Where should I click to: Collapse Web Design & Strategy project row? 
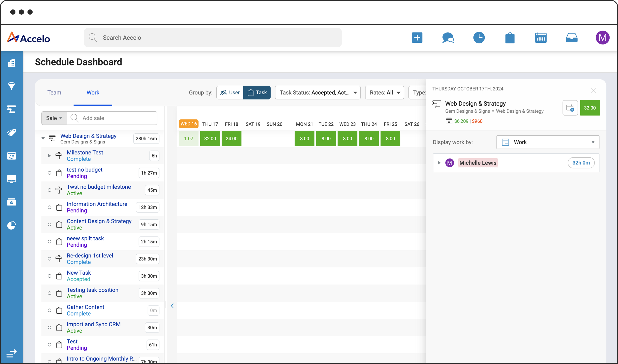[x=43, y=139]
